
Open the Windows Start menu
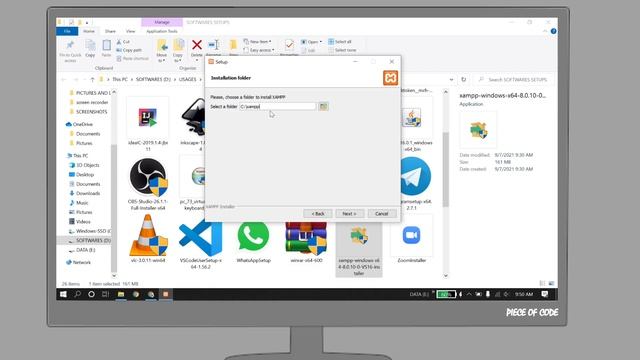pos(63,294)
